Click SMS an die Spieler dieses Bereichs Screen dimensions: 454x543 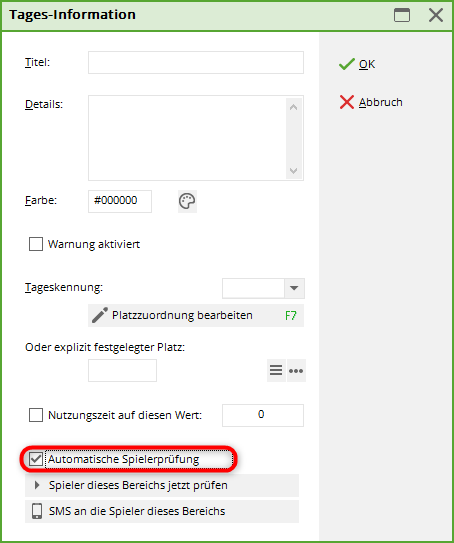[162, 511]
